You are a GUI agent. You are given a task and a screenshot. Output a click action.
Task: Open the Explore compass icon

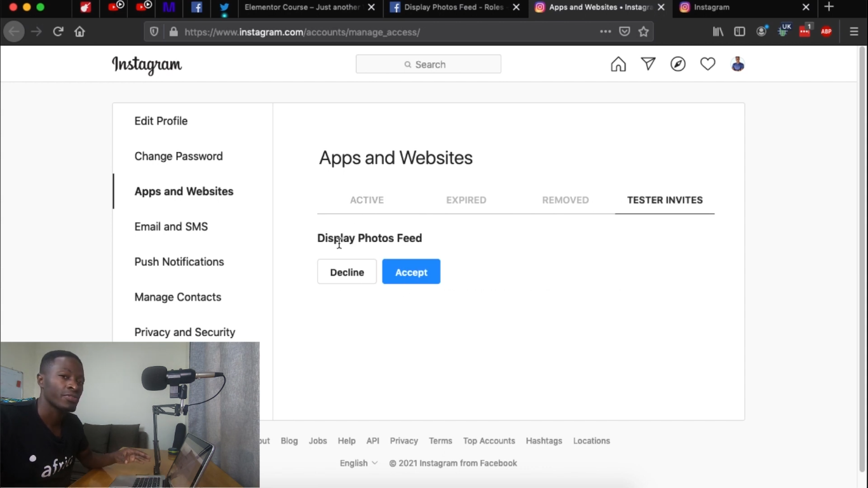pyautogui.click(x=678, y=64)
